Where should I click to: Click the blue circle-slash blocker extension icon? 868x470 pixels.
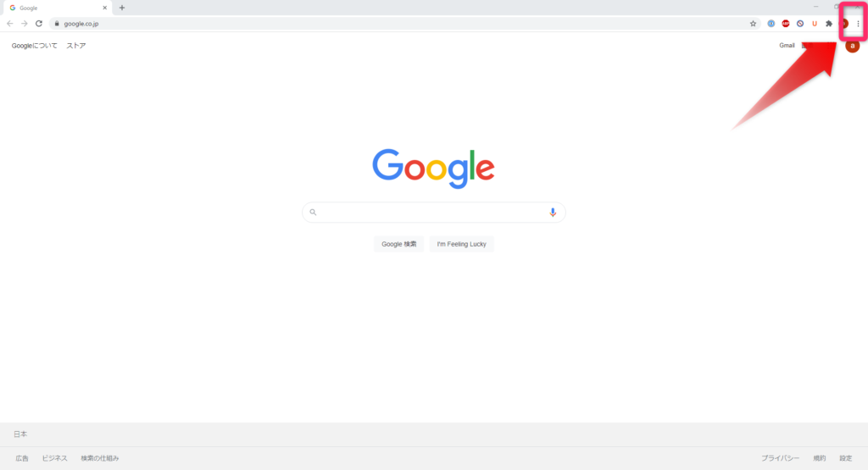click(800, 24)
